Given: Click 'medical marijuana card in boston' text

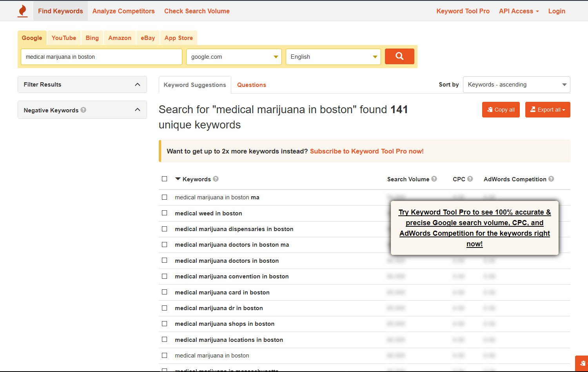Looking at the screenshot, I should click(222, 293).
